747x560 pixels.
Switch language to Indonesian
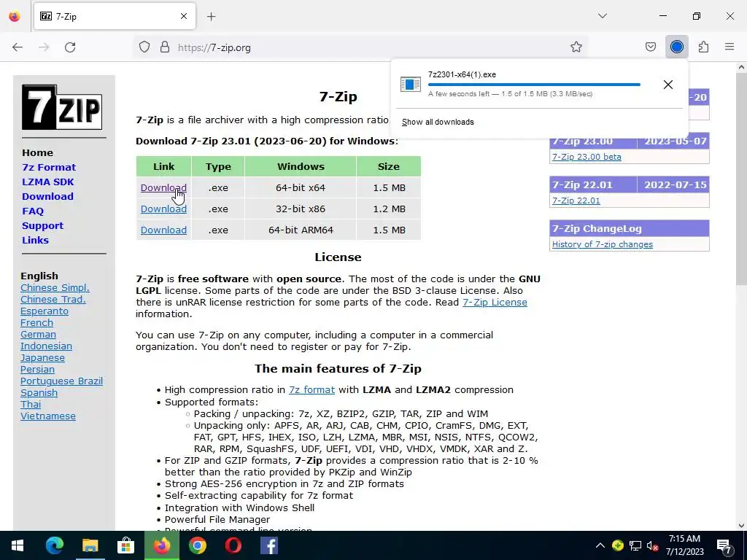tap(46, 346)
